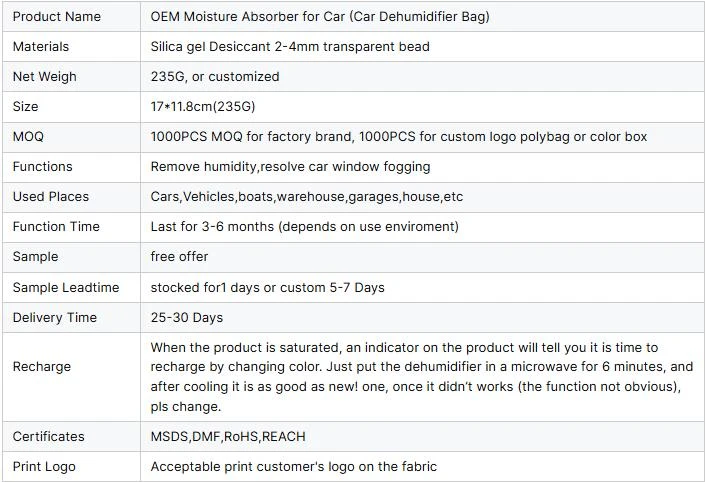Image resolution: width=705 pixels, height=482 pixels.
Task: Select the 17*11.8cm(235G) size value
Action: 203,107
